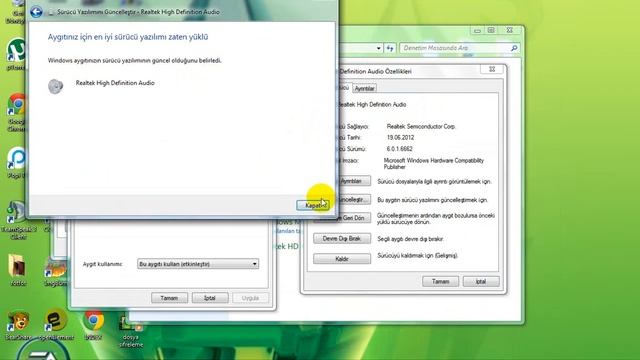Image resolution: width=640 pixels, height=360 pixels.
Task: Click the driver date 19.06.2012
Action: point(400,138)
